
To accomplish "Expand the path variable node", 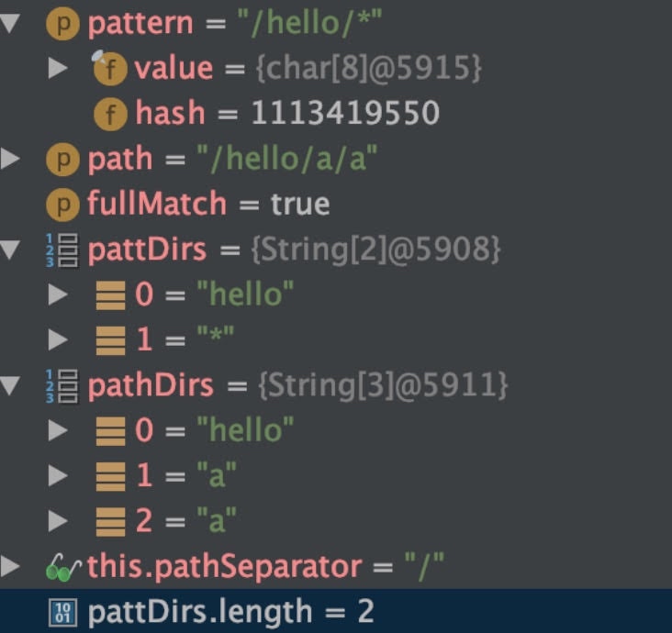I will (11, 160).
